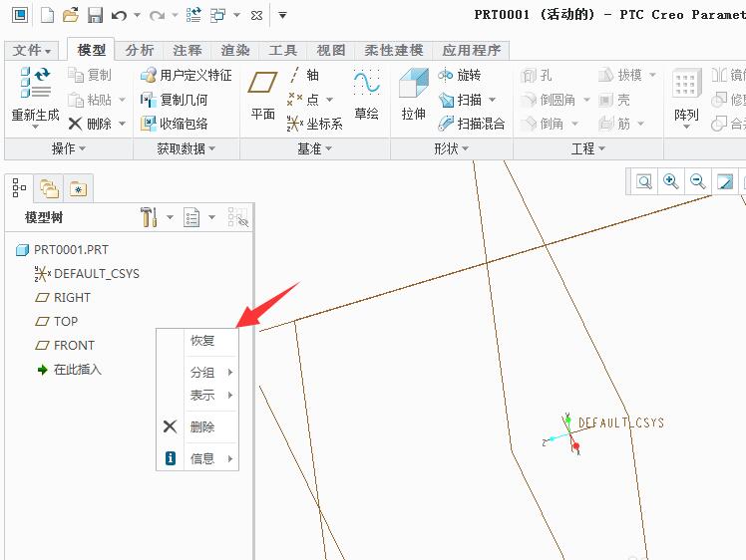
Task: Select the 扫描 sweep tool
Action: click(460, 100)
